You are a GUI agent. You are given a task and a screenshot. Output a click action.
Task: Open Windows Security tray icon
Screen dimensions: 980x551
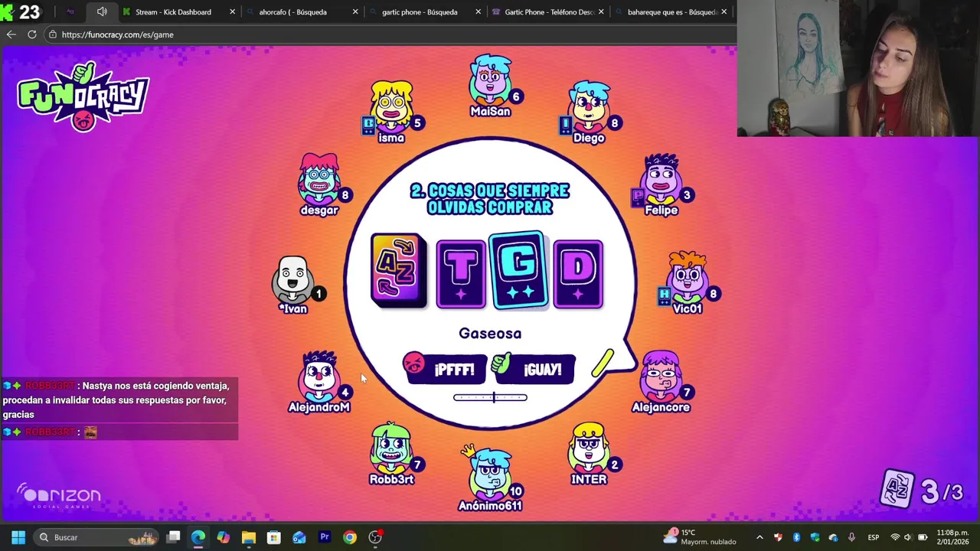tap(815, 537)
